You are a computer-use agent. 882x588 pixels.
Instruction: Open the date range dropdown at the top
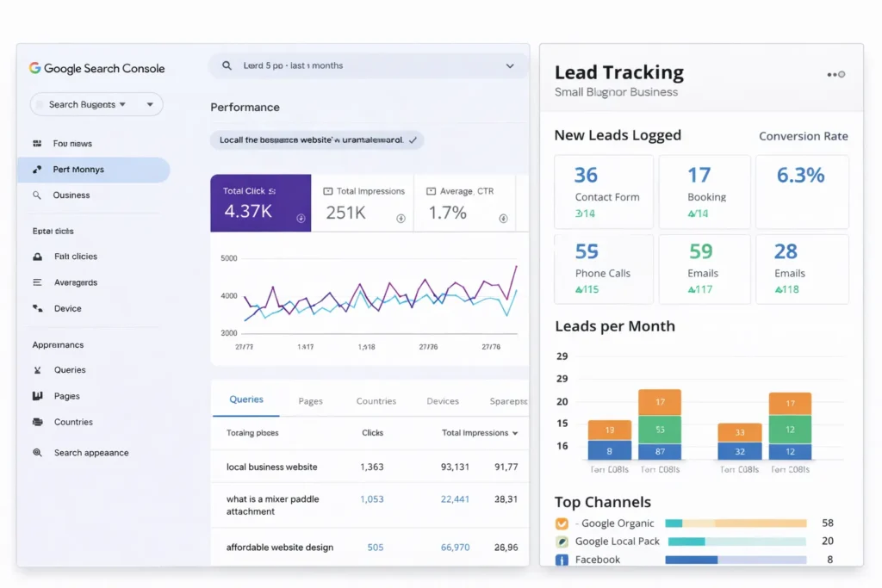click(510, 65)
